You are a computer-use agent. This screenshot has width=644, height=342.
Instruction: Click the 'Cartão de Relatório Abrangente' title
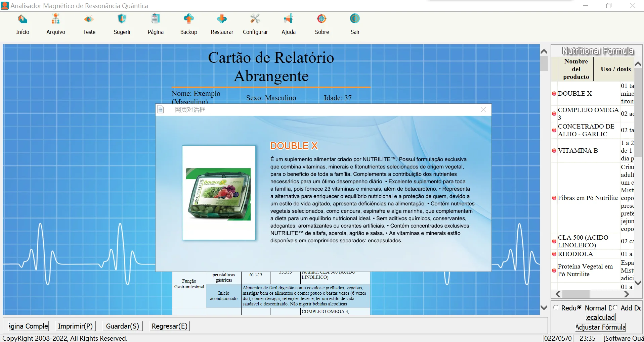click(271, 67)
